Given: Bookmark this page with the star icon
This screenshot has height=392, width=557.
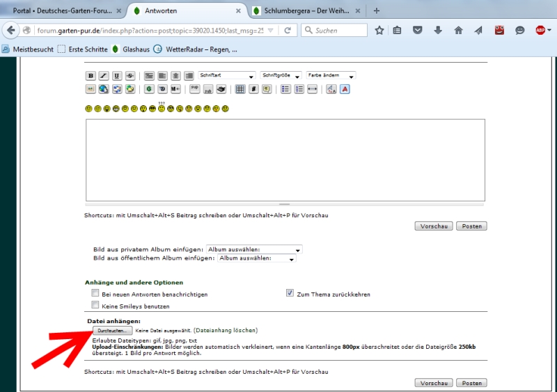Looking at the screenshot, I should pos(379,30).
